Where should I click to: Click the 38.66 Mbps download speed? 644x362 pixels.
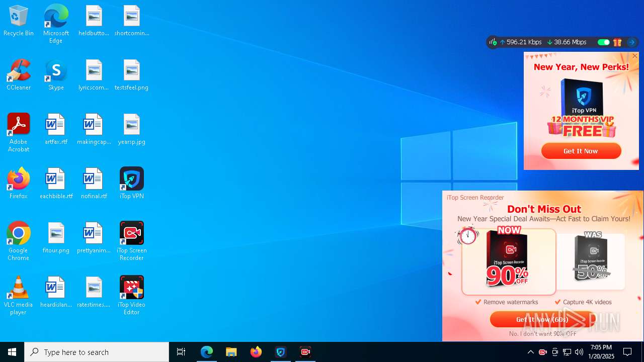pos(567,42)
